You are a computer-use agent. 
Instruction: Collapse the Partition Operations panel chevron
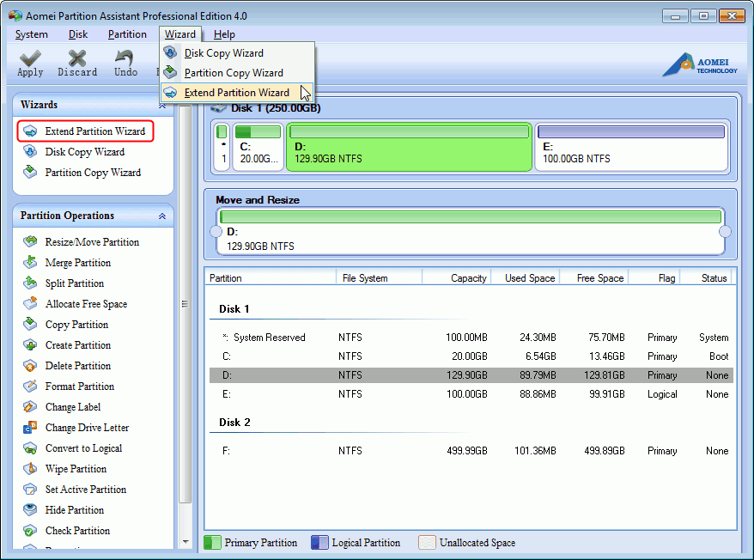point(162,216)
